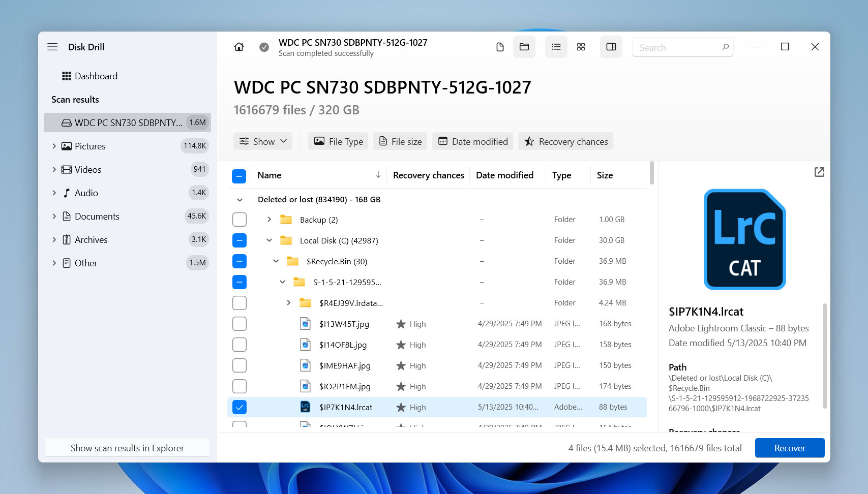Viewport: 868px width, 494px height.
Task: Uncheck the $IP7K1N4.lrcat checkbox
Action: pos(240,407)
